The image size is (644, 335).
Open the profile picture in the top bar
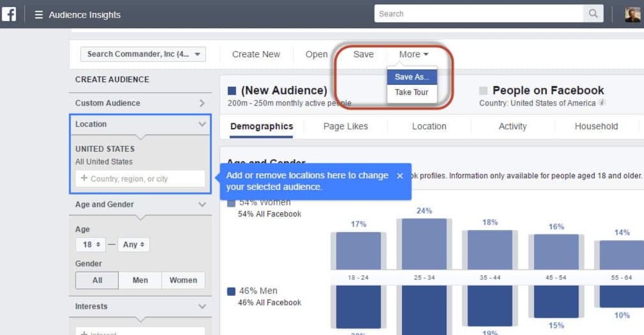(x=633, y=14)
